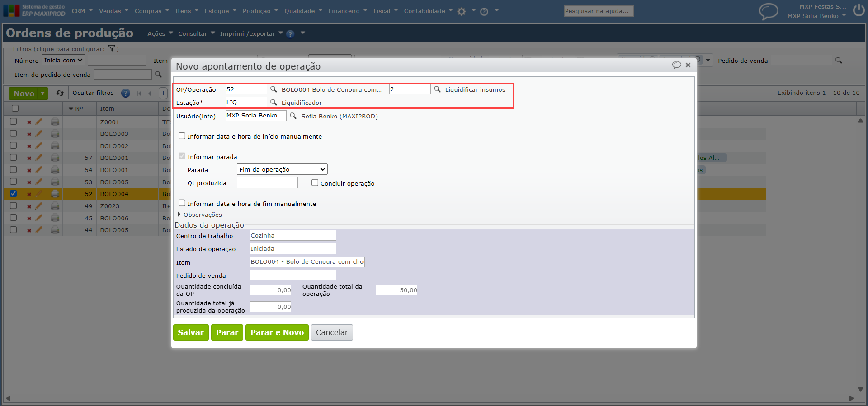Print row BOLO002 with printer icon
Screen dimensions: 868x406
[x=55, y=145]
